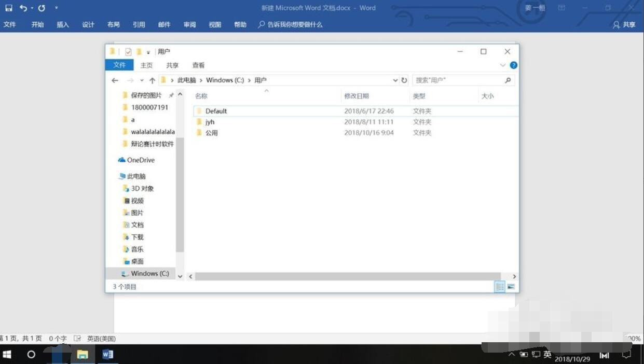Click 此电脑 in the address breadcrumb
The height and width of the screenshot is (364, 644).
[187, 80]
